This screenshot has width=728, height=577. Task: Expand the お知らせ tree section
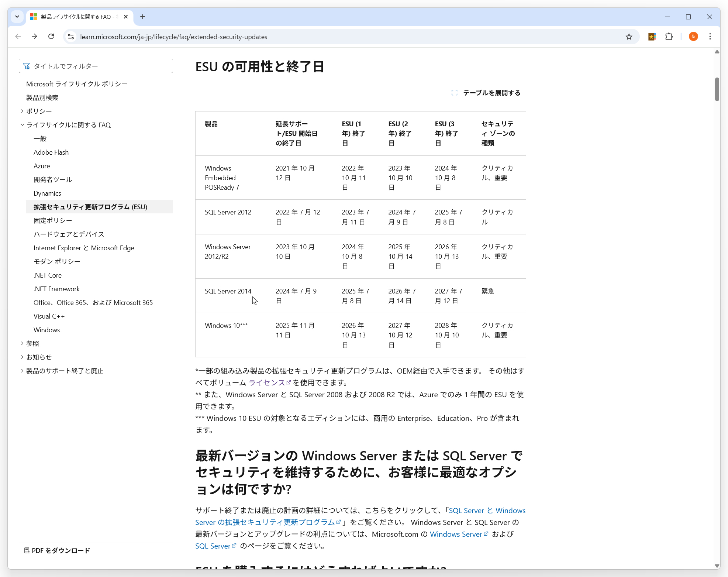[x=22, y=357]
